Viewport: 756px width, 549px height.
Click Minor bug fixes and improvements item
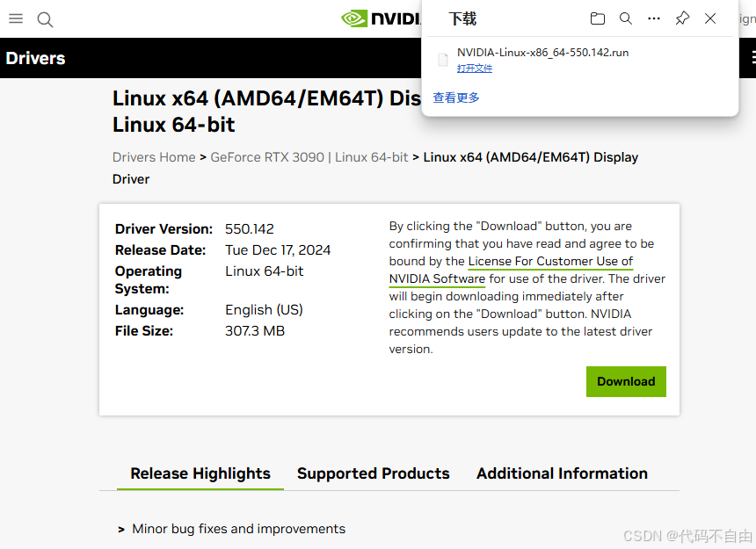click(x=238, y=529)
